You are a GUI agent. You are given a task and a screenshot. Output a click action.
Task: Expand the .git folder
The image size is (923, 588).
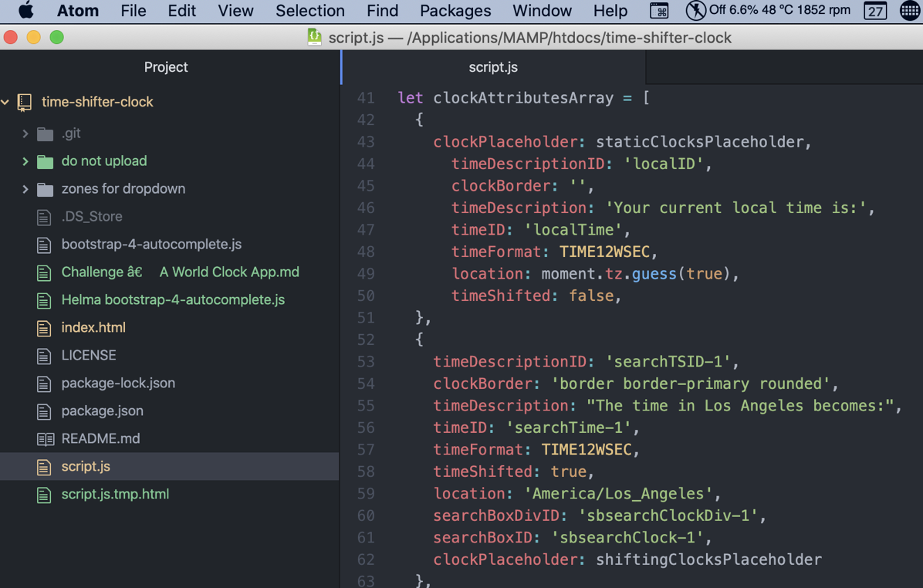click(x=25, y=133)
